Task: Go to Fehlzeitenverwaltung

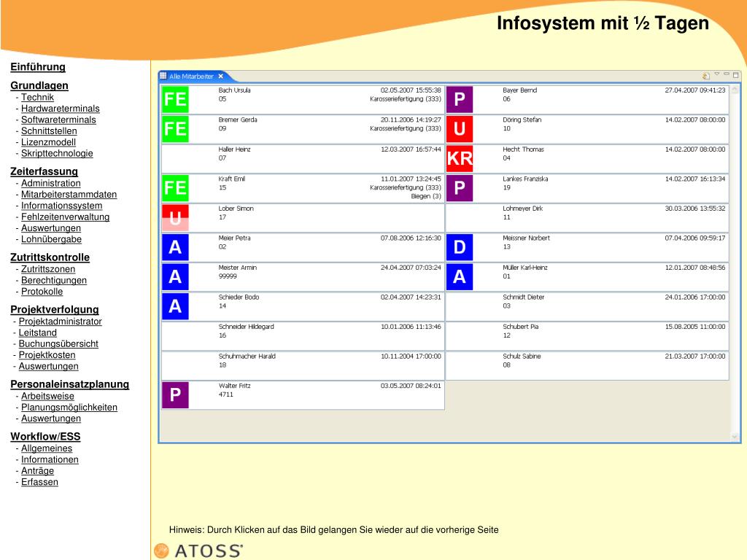Action: tap(65, 217)
